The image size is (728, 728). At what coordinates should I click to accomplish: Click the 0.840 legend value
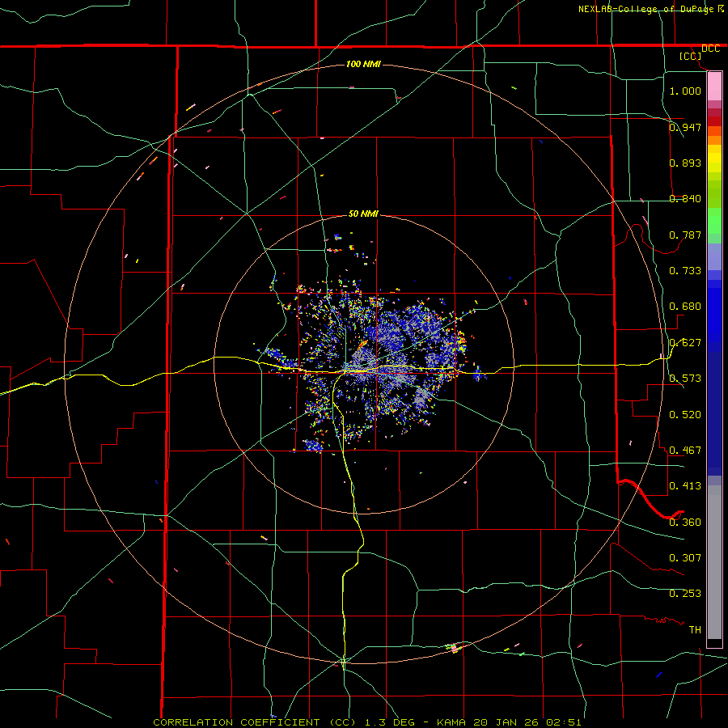pos(685,198)
